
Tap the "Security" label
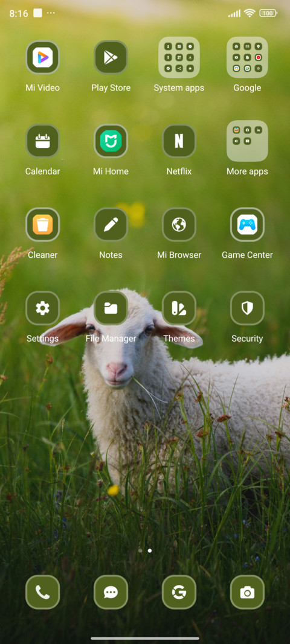pyautogui.click(x=247, y=339)
